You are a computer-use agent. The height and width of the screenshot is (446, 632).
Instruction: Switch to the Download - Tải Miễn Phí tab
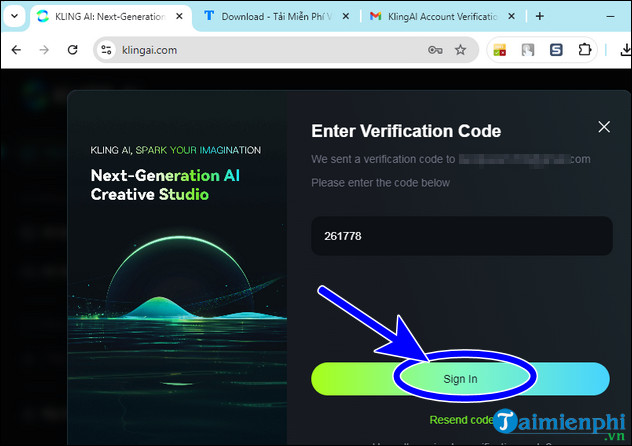276,17
